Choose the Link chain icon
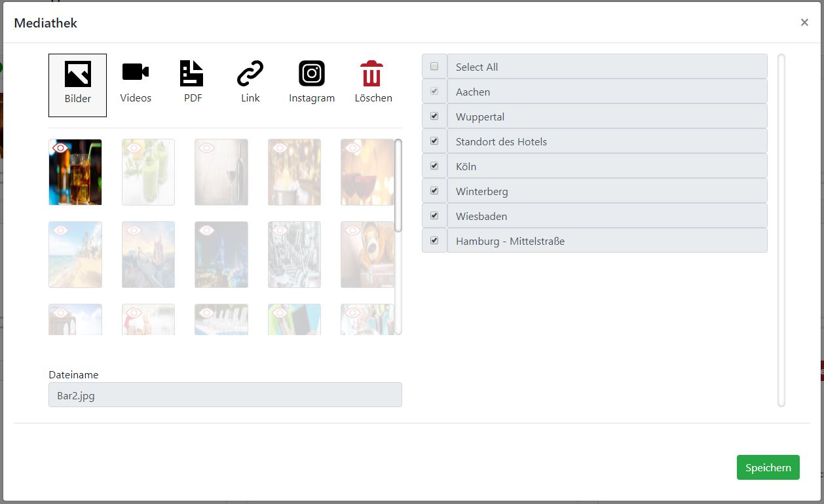The height and width of the screenshot is (504, 824). coord(250,73)
